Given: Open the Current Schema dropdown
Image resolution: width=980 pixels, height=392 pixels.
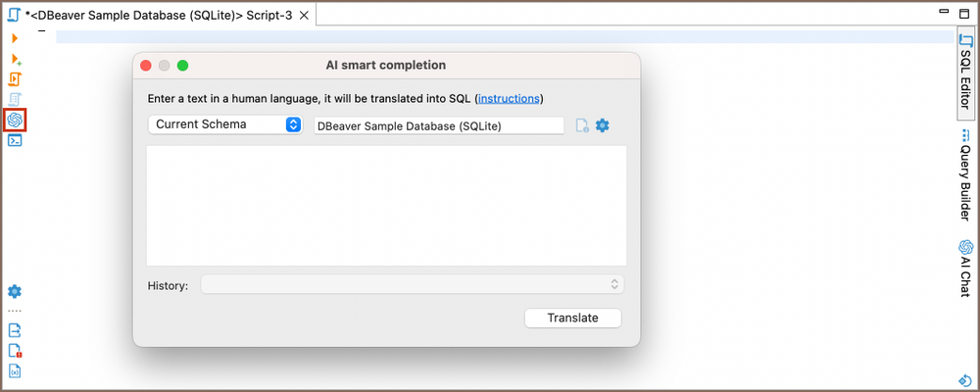Looking at the screenshot, I should pyautogui.click(x=224, y=124).
